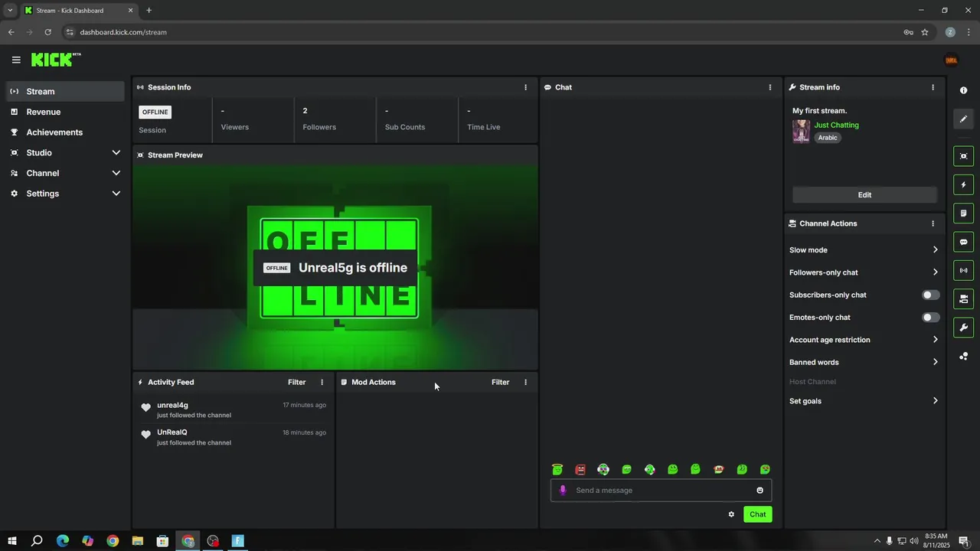Open Activity Feed Filter
Viewport: 980px width, 551px height.
[296, 382]
